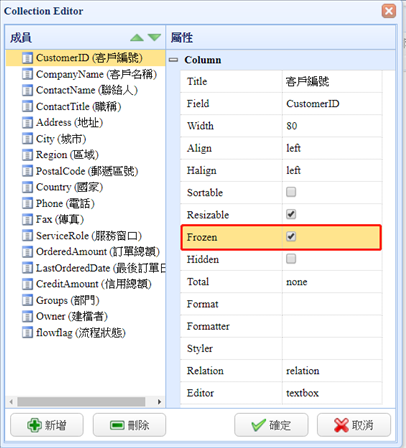Click the column icon beside ContactTitle
The image size is (406, 448).
tap(27, 106)
